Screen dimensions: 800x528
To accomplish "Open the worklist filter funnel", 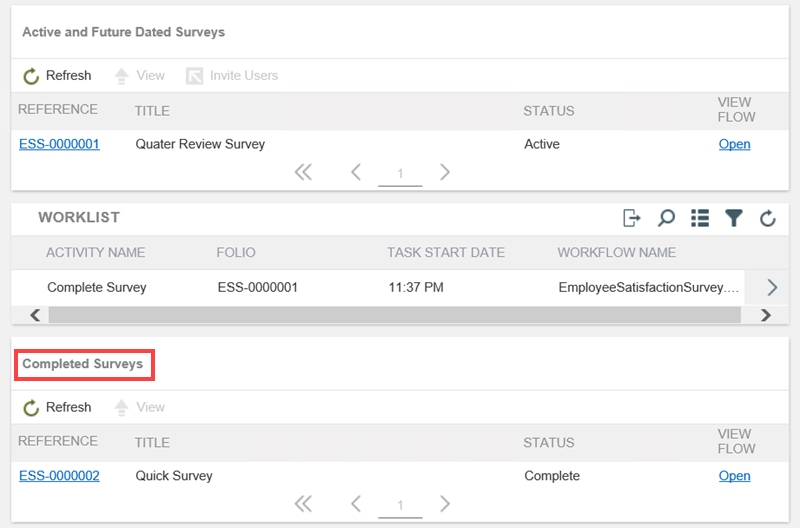I will coord(733,218).
